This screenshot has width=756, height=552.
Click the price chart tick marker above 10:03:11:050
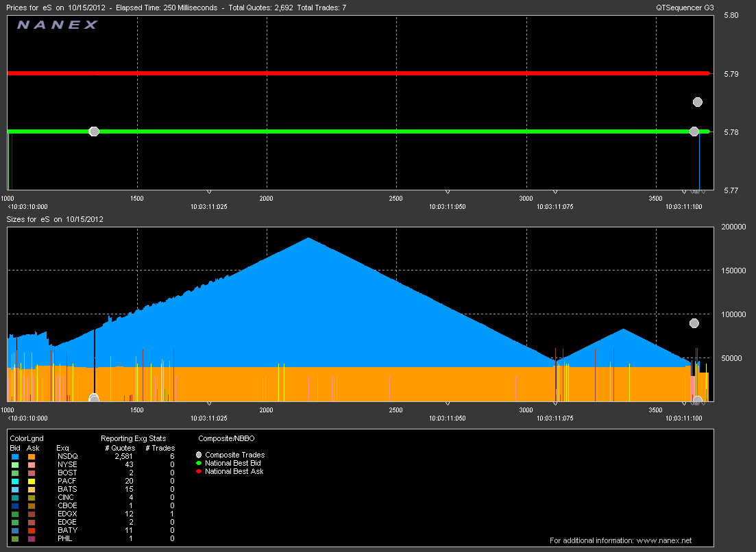[x=448, y=192]
